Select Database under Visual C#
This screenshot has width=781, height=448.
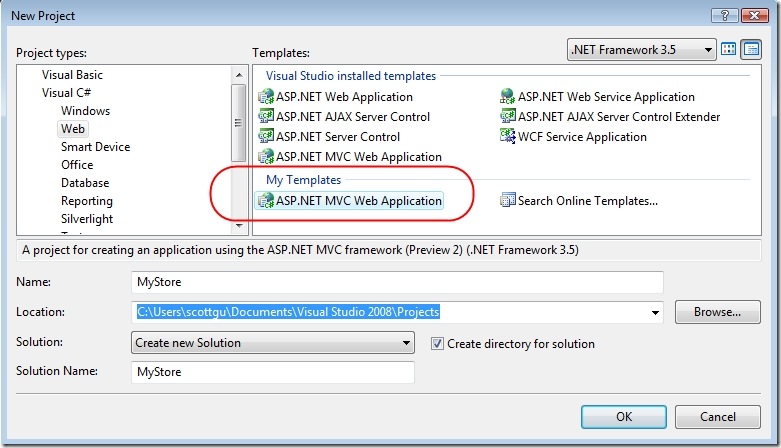[85, 183]
